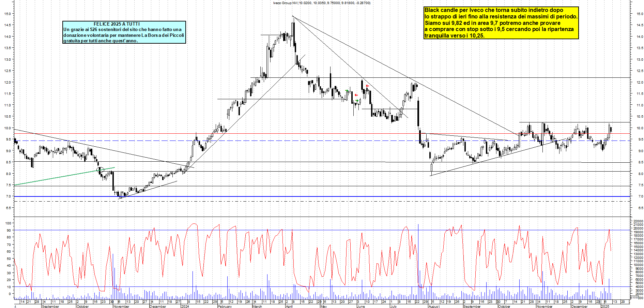
Task: Select the line "a comprare con stop sotto i 9,5"
Action: (x=465, y=29)
